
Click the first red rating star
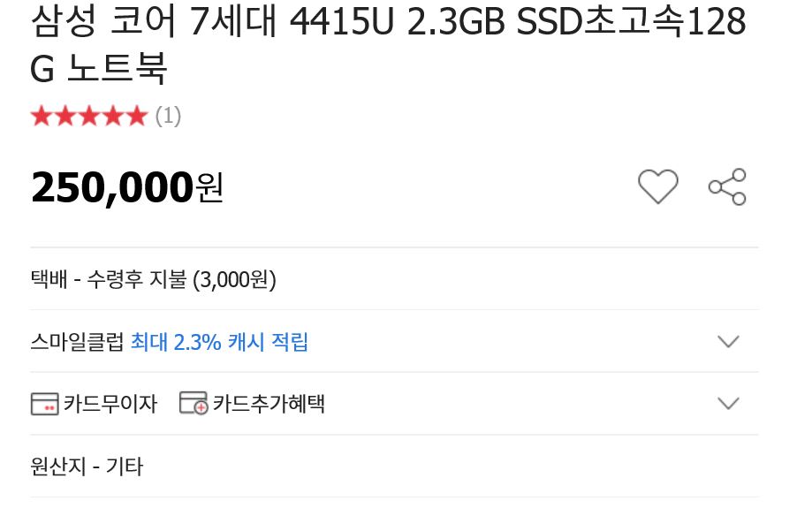tap(41, 117)
